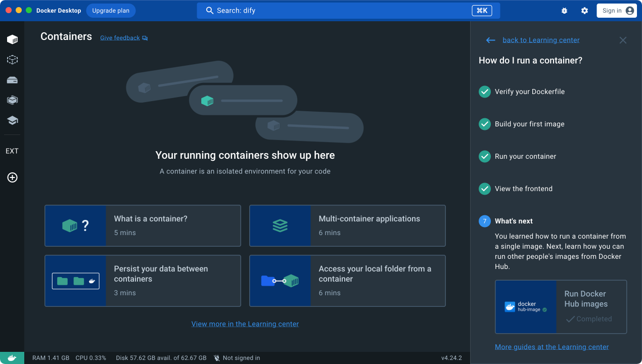Image resolution: width=642 pixels, height=364 pixels.
Task: Click More guides at the Learning center
Action: tap(552, 347)
